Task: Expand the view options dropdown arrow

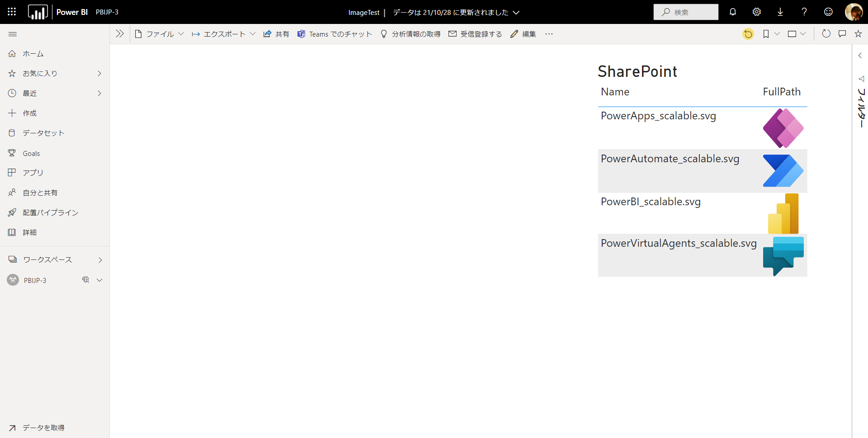Action: point(803,34)
